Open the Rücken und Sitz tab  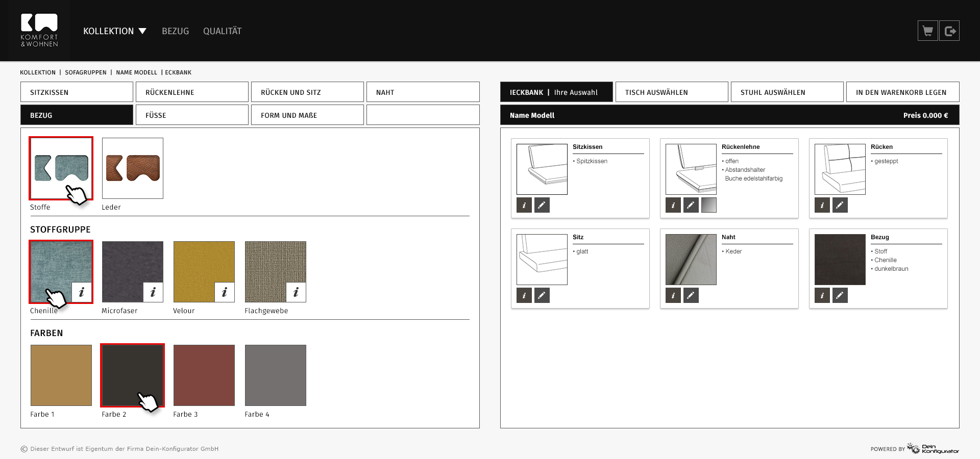(307, 92)
